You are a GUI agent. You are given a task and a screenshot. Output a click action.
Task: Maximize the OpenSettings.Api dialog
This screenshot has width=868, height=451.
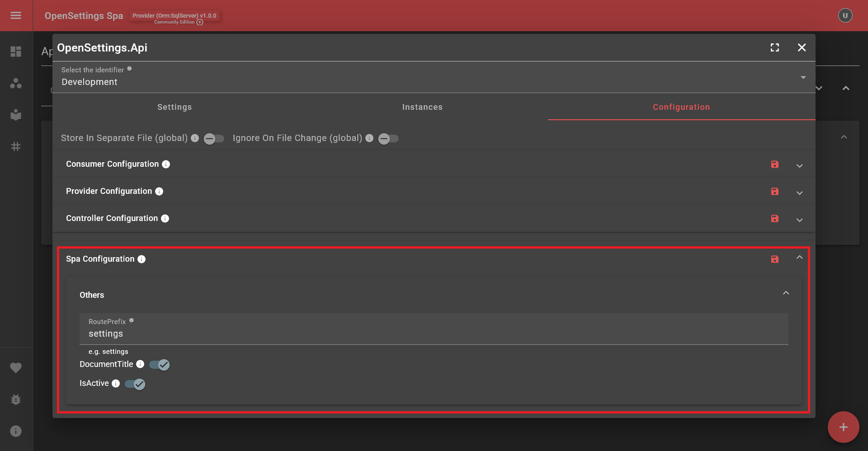[775, 47]
